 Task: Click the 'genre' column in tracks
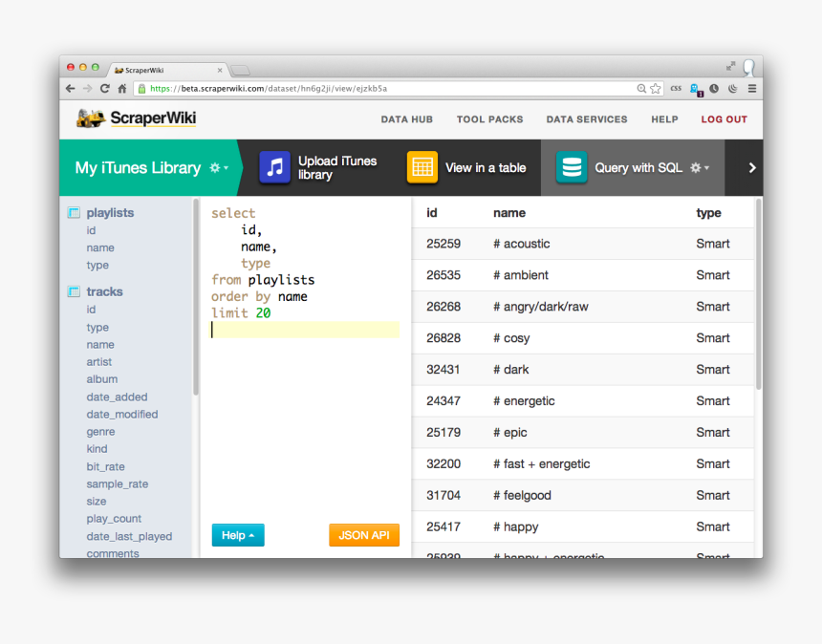pyautogui.click(x=100, y=432)
